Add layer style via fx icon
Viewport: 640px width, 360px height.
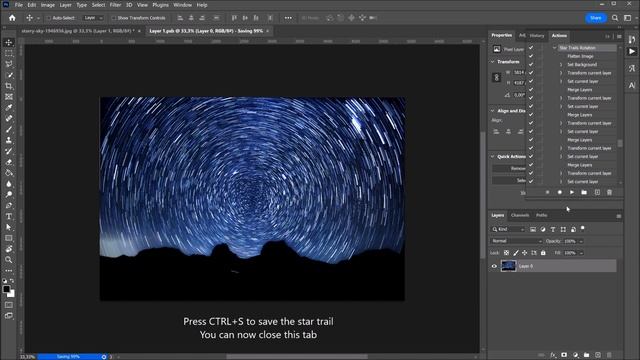(553, 355)
